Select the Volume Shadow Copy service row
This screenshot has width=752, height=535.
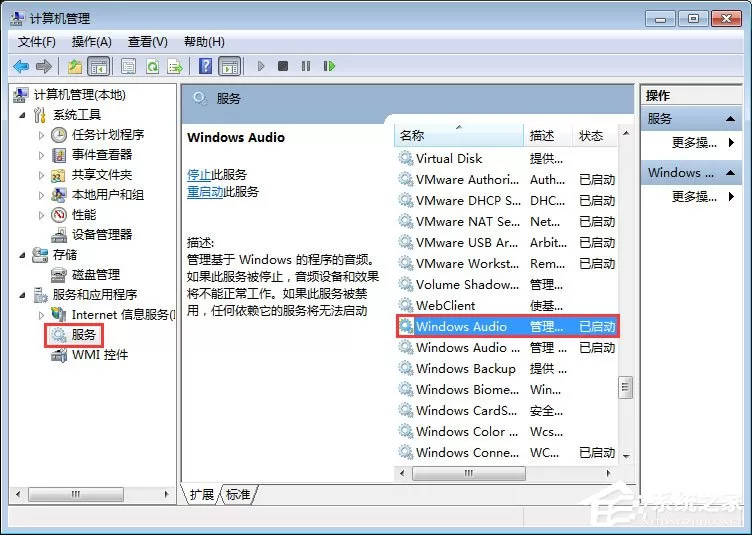[x=506, y=284]
